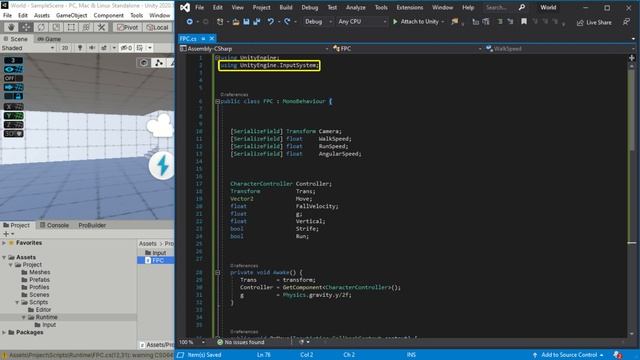Open Shaded draw mode dropdown
The image size is (640, 360).
point(28,48)
